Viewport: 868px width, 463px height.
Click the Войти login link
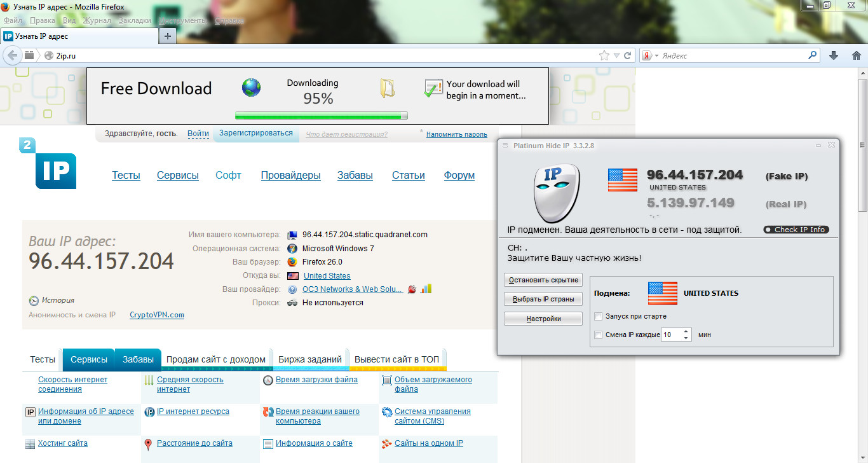tap(198, 134)
